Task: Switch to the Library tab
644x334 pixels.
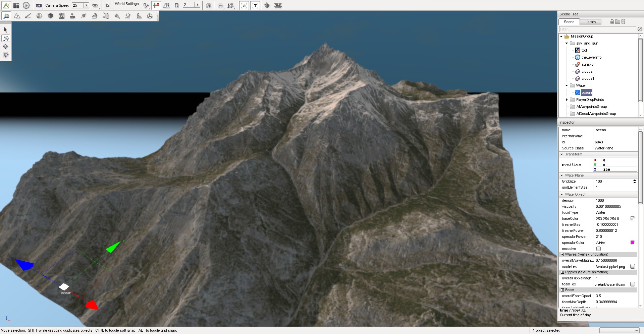Action: click(590, 22)
